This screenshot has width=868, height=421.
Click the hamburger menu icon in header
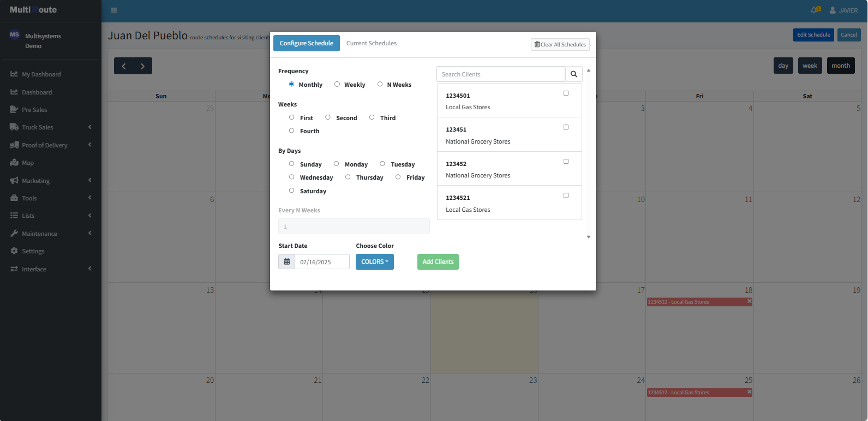point(114,10)
